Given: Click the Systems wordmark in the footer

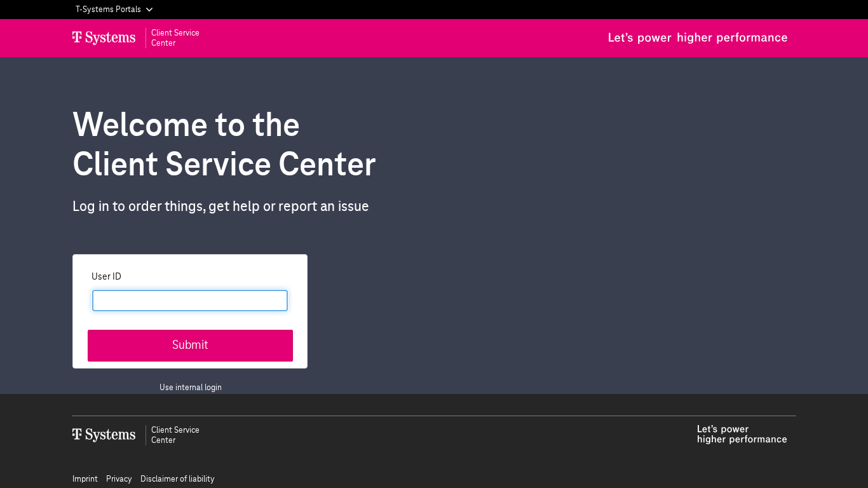Looking at the screenshot, I should coord(111,435).
